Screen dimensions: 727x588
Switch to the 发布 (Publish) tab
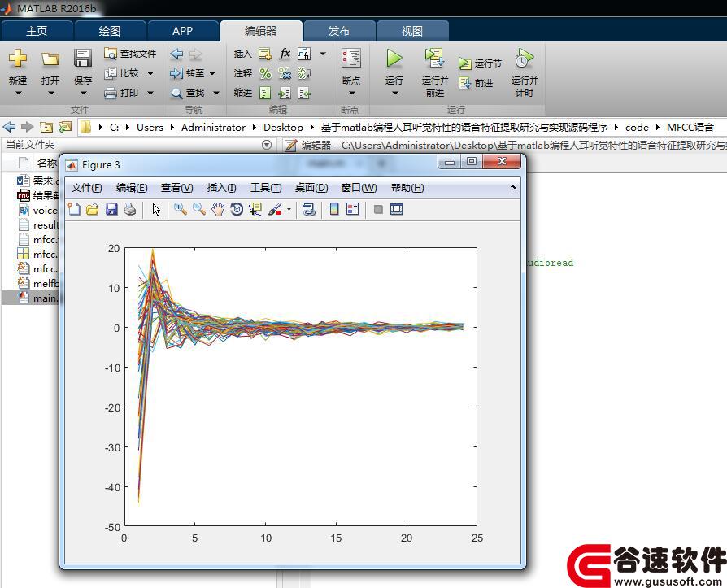tap(338, 31)
